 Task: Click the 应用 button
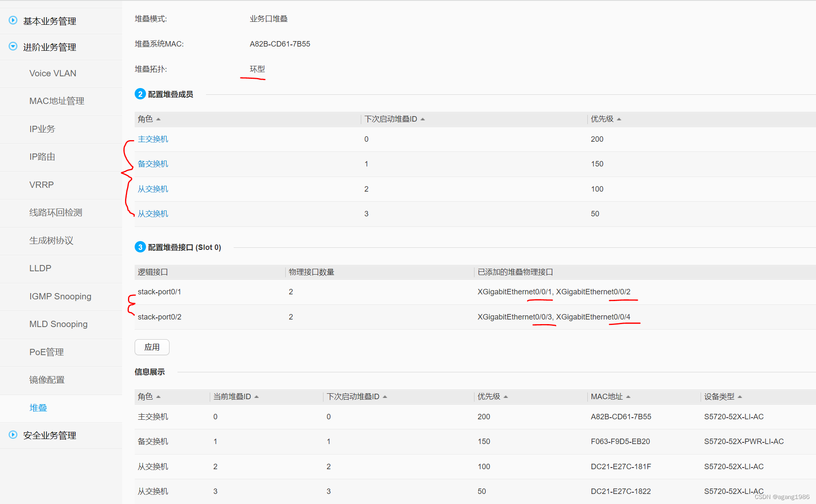click(152, 347)
